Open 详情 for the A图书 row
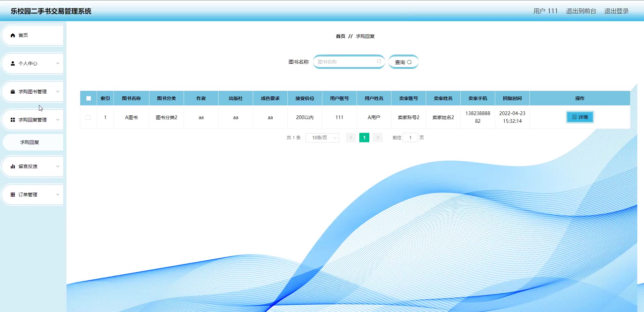 [580, 117]
